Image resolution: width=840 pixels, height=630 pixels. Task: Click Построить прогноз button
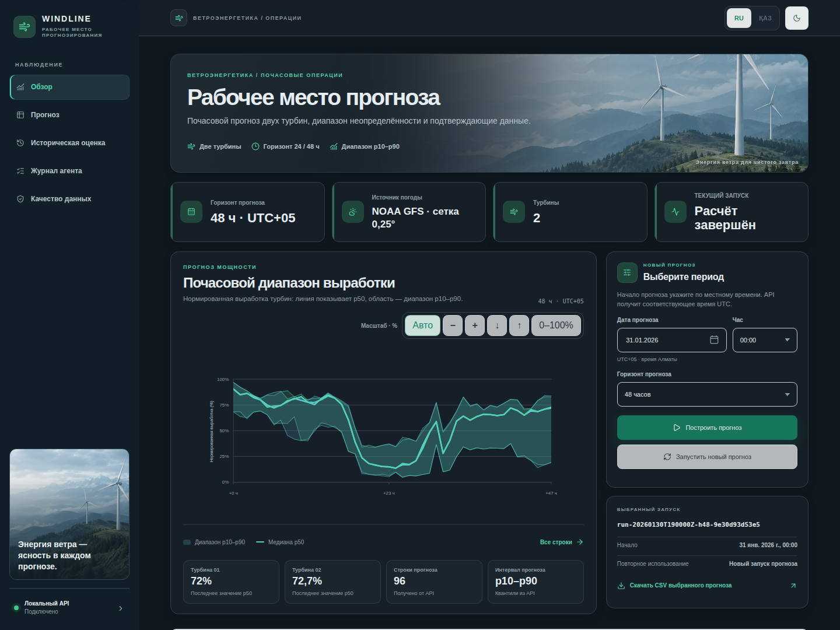pos(707,428)
